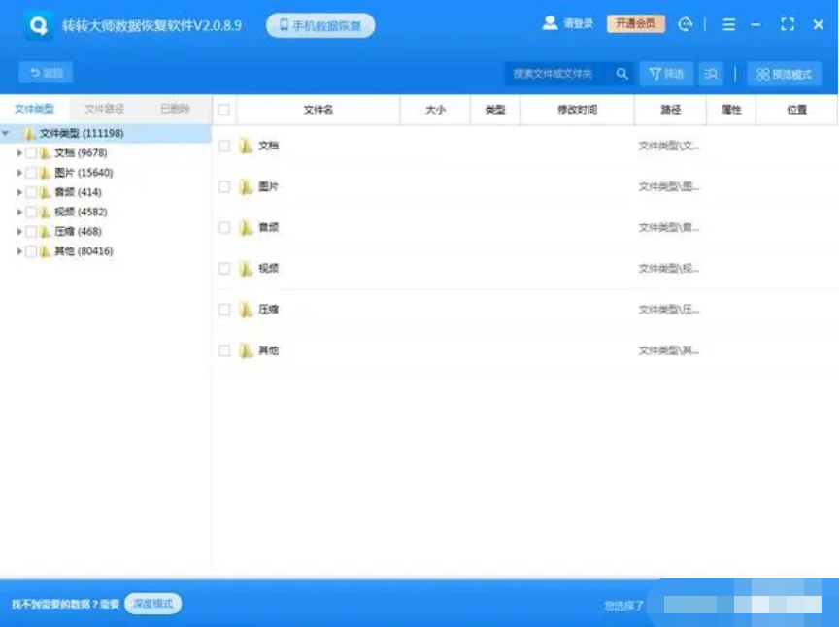Enable the 视频 checkbox in the tree
Viewport: 840px width, 627px height.
[31, 212]
